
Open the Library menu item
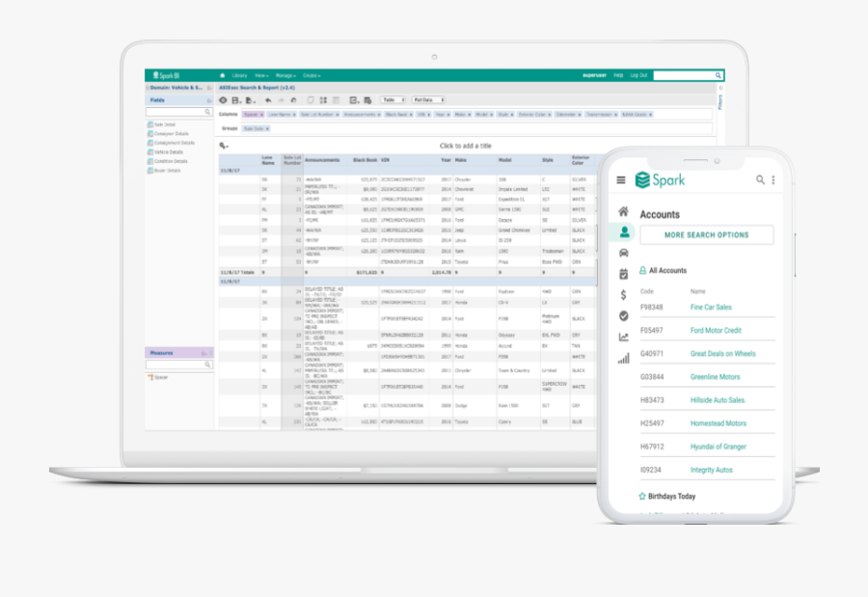240,75
